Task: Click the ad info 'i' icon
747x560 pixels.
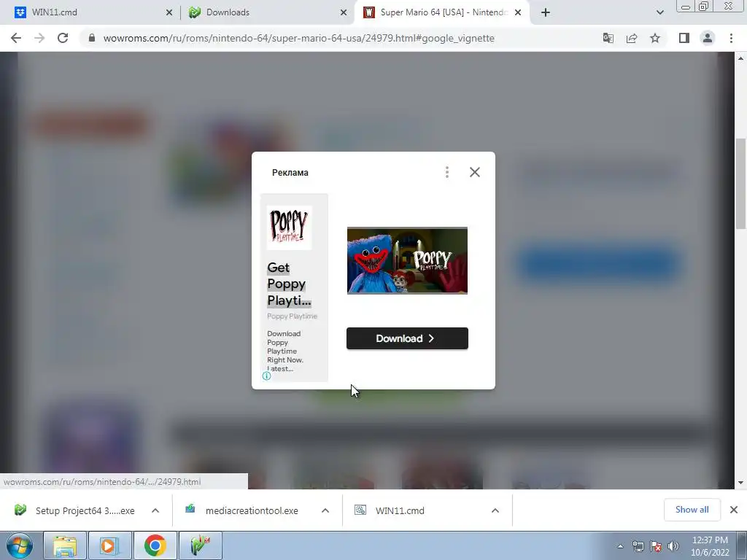Action: coord(266,376)
